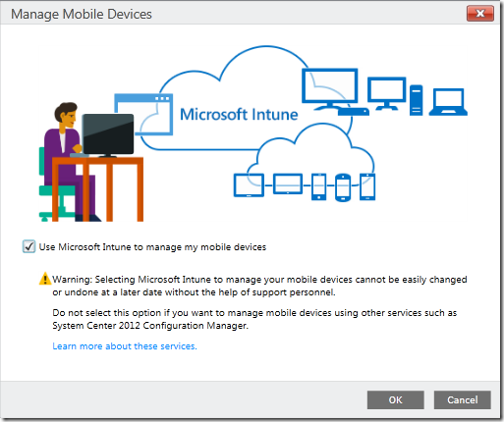This screenshot has height=422, width=504.
Task: Click the person at desk illustration
Action: pyautogui.click(x=91, y=162)
